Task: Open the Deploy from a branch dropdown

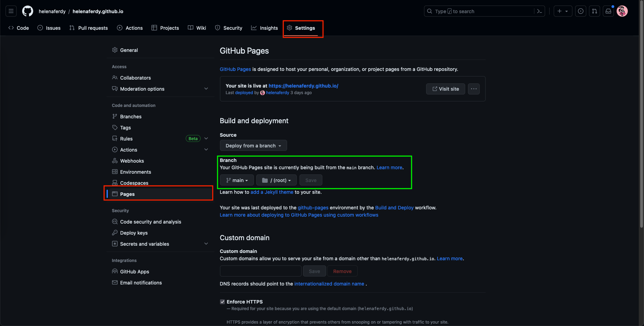Action: (253, 146)
